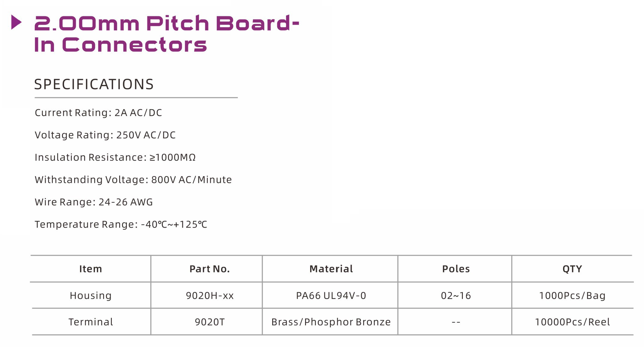Click the purple triangle arrow beside title
The width and height of the screenshot is (644, 347).
(16, 22)
